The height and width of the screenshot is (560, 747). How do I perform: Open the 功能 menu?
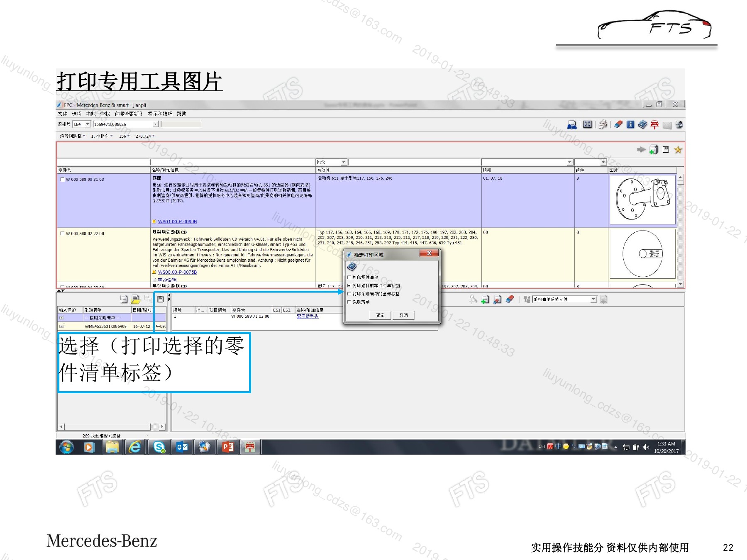pyautogui.click(x=91, y=114)
